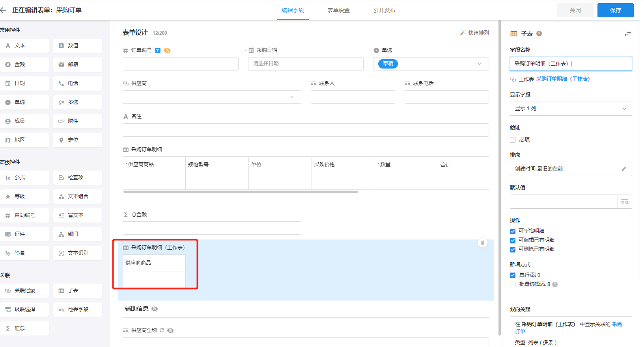Screen dimensions: 644x347
Task: Uncheck 可新增明细 option
Action: pyautogui.click(x=513, y=231)
